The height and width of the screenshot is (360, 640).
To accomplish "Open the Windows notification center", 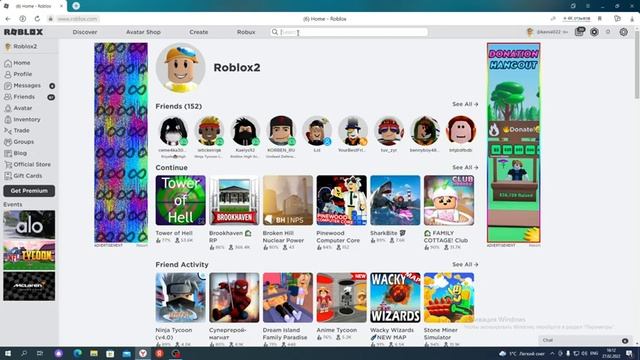I will 630,353.
